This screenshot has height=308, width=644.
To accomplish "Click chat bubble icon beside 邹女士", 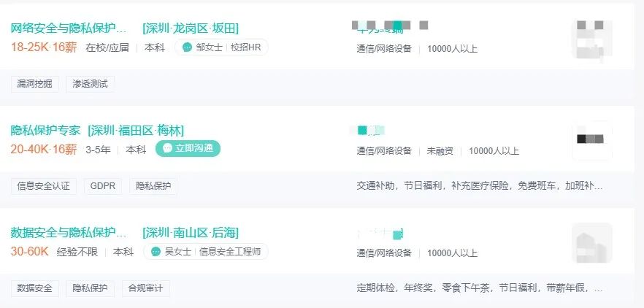I will pyautogui.click(x=187, y=47).
